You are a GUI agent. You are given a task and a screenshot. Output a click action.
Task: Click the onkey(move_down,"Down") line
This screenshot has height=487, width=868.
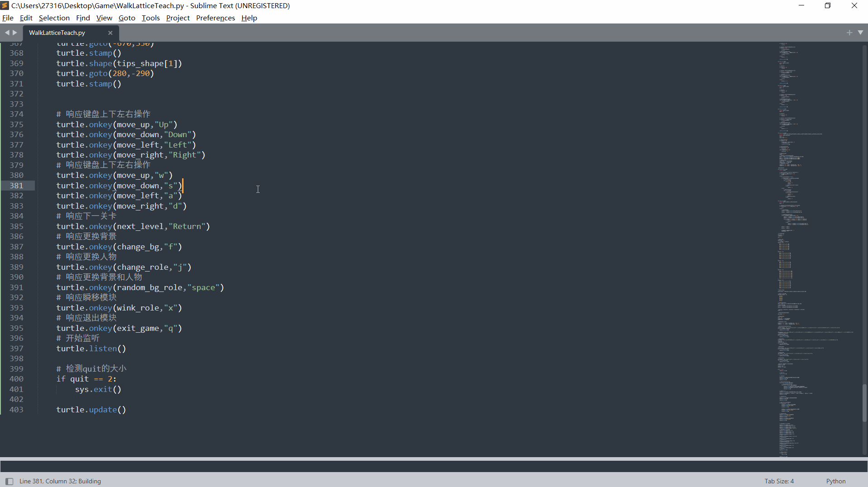[126, 134]
